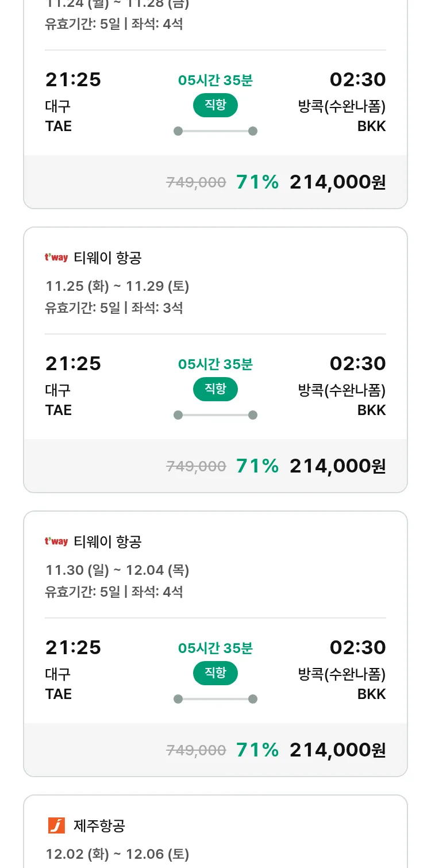431x868 pixels.
Task: Click route line under 직항 in 11.25 card
Action: tap(215, 415)
